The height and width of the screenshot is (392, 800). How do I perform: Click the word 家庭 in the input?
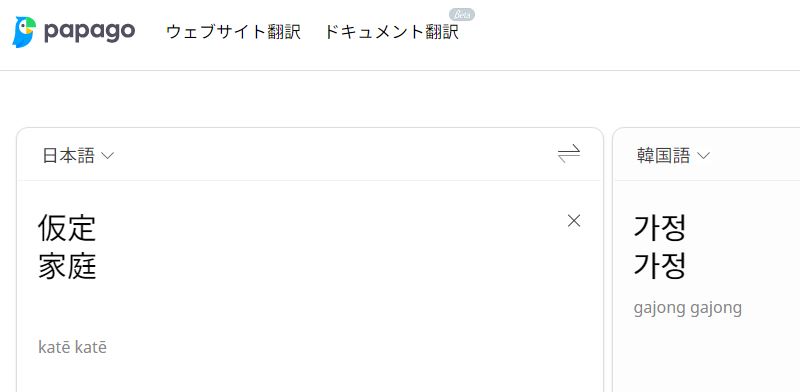[x=67, y=267]
